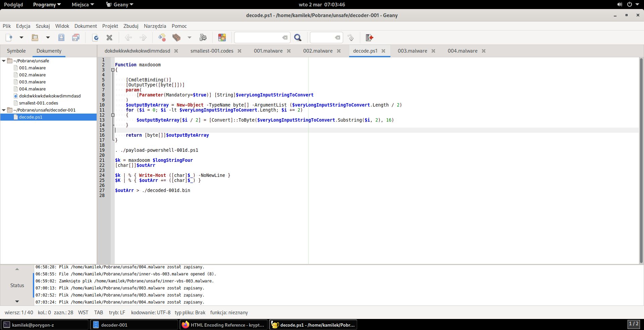Viewport: 644px width, 330px height.
Task: Open the Zbuduj menu
Action: 130,26
